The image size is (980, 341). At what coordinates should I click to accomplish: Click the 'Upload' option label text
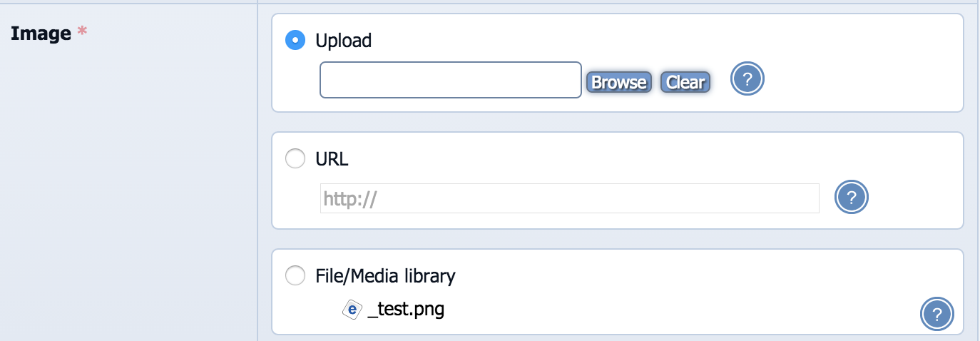[343, 41]
